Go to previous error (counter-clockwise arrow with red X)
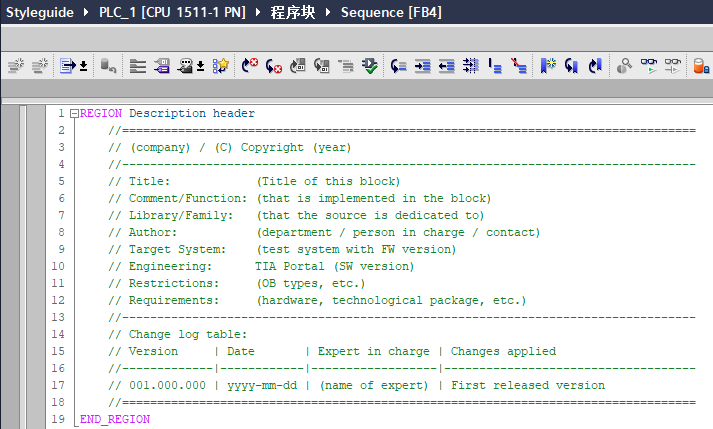Image resolution: width=713 pixels, height=429 pixels. click(x=274, y=66)
